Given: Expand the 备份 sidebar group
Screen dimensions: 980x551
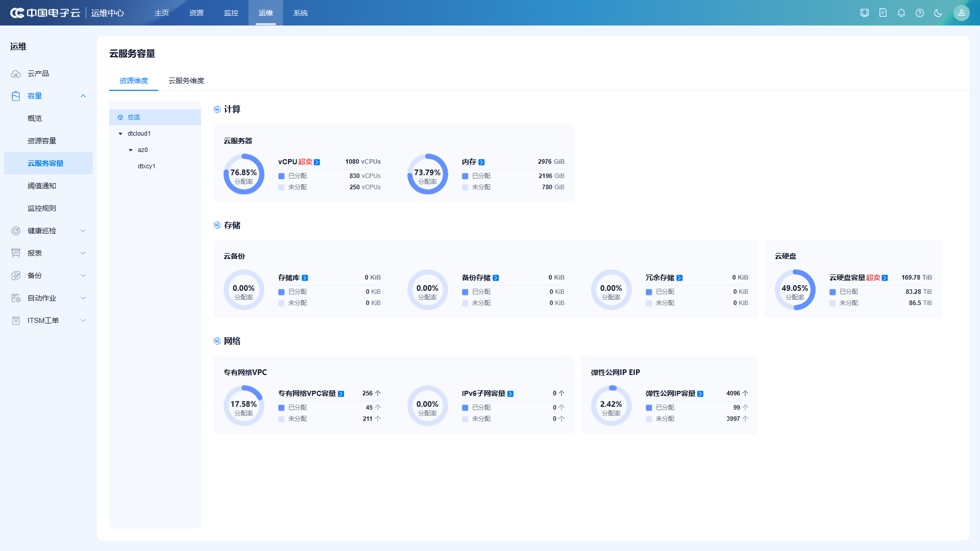Looking at the screenshot, I should (x=83, y=275).
